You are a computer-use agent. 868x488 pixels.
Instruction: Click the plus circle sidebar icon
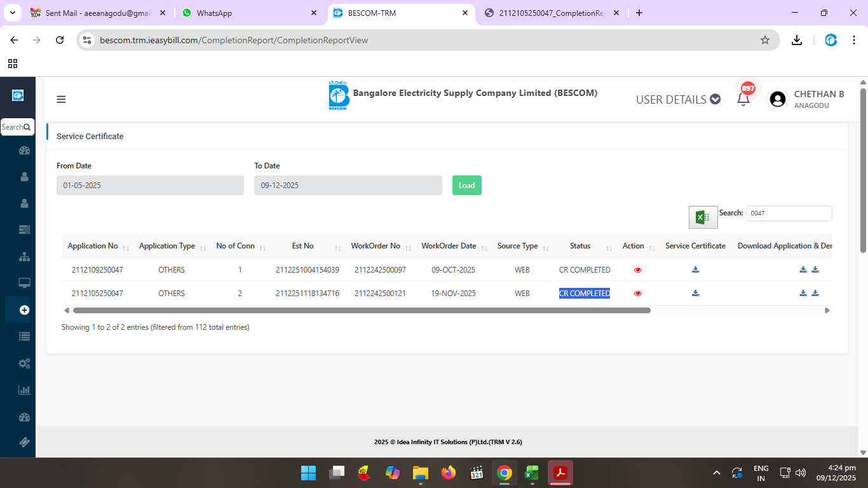(x=24, y=310)
